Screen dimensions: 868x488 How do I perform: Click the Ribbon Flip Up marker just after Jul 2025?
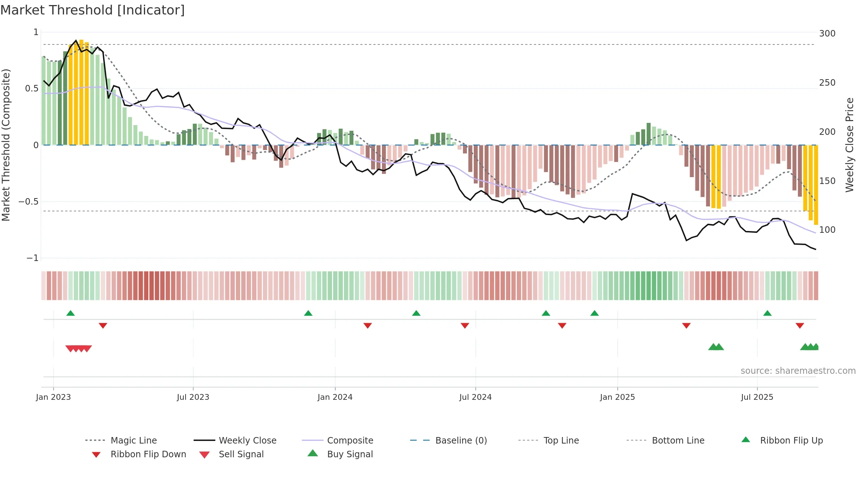(x=767, y=313)
